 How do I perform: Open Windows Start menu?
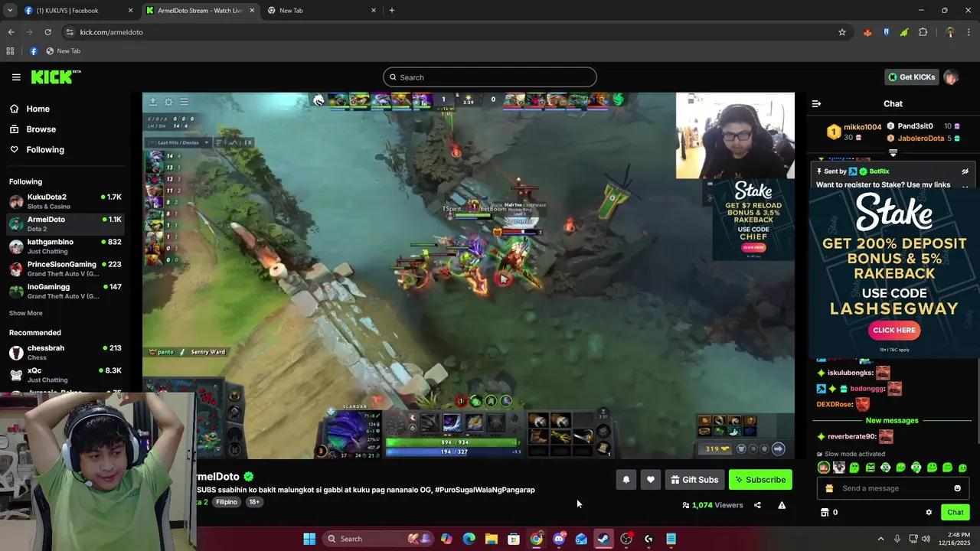click(309, 539)
